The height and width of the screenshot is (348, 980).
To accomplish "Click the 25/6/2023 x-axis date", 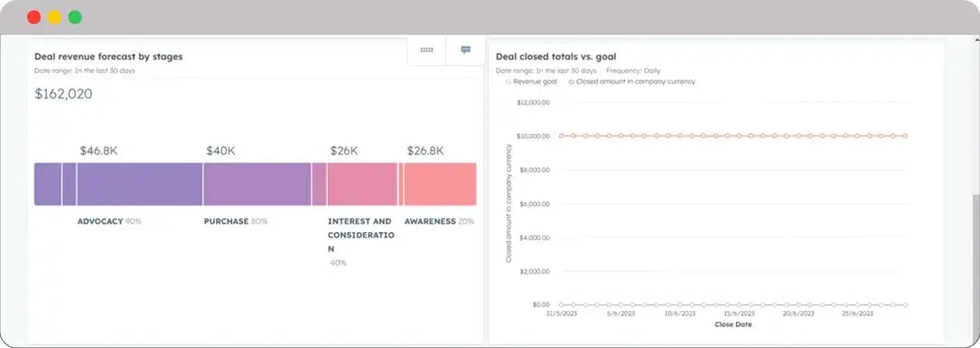I will (857, 314).
